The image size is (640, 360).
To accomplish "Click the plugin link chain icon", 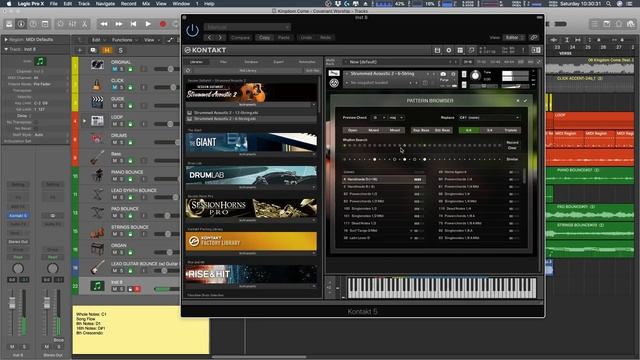I will pyautogui.click(x=533, y=38).
